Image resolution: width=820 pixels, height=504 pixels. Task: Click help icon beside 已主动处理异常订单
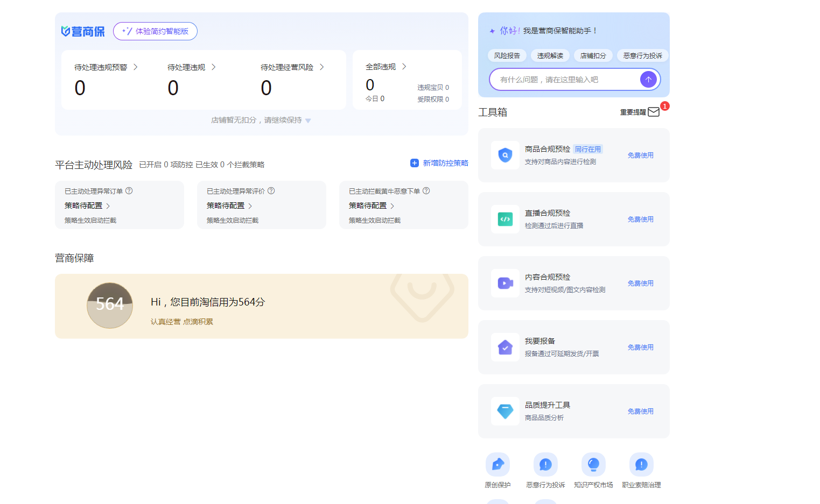(129, 191)
